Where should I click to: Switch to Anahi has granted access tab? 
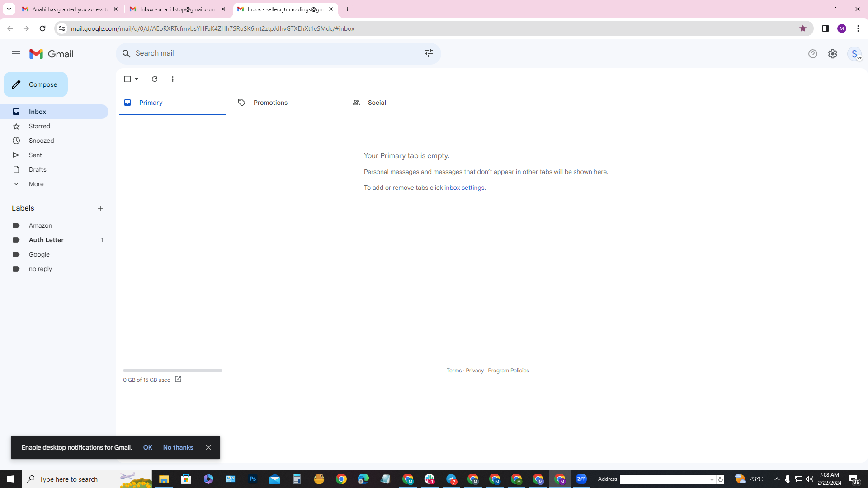(70, 9)
